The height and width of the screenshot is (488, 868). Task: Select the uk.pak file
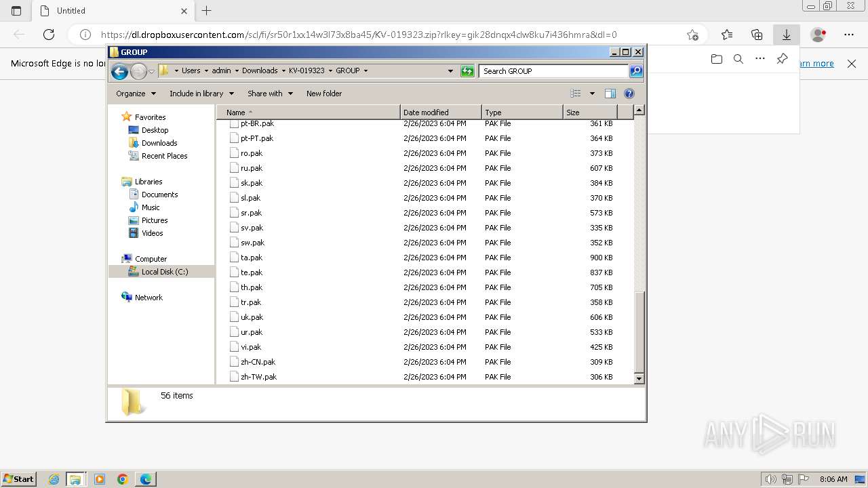pyautogui.click(x=252, y=317)
